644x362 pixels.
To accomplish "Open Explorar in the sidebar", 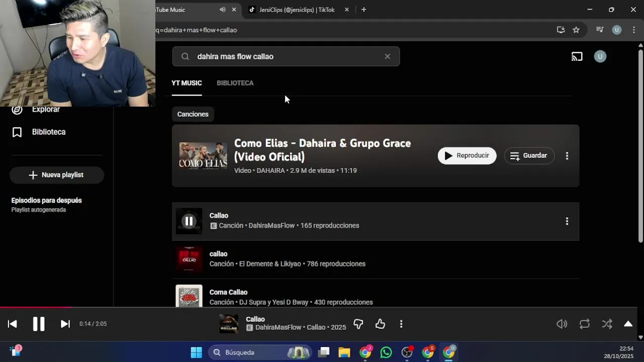I will coord(46,109).
